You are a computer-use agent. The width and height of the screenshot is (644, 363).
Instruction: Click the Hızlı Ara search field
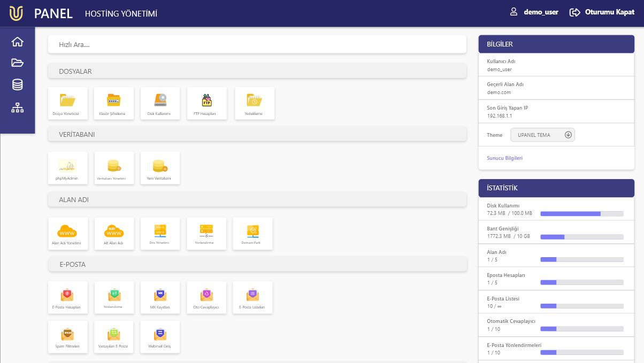pos(257,44)
